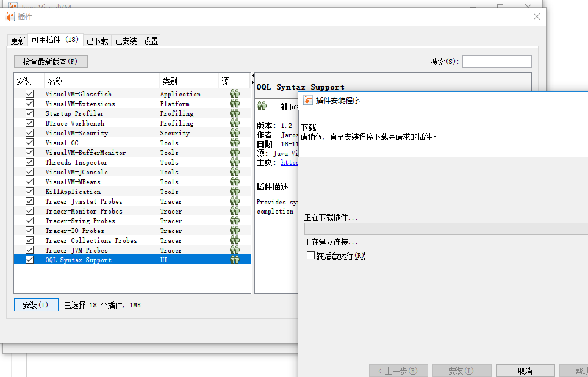Uncheck the Tracer-IO Probes install checkbox

[30, 231]
